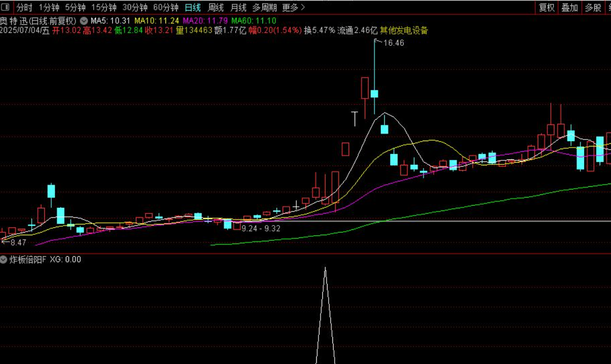Click the 复权 adjustment button

coord(546,8)
